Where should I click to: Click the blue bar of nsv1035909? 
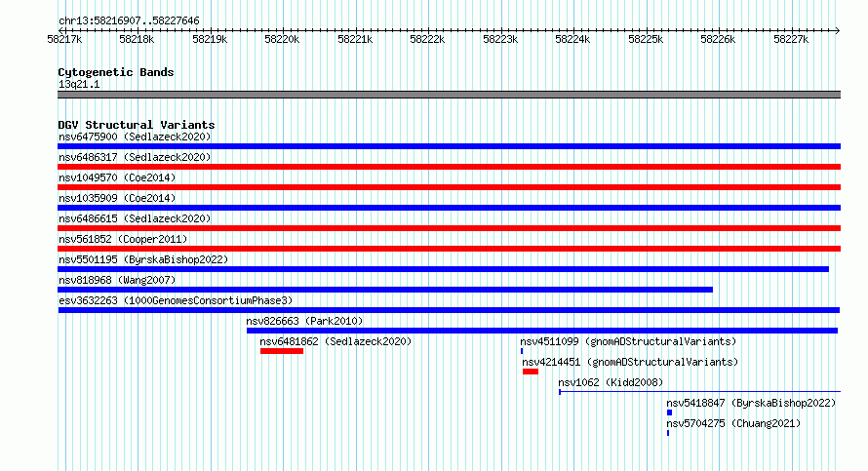449,208
